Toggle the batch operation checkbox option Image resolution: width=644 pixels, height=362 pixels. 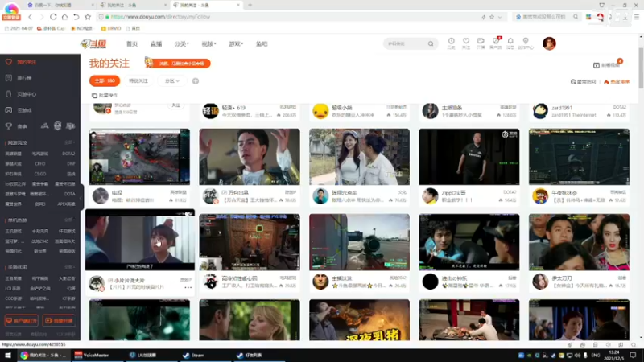105,95
